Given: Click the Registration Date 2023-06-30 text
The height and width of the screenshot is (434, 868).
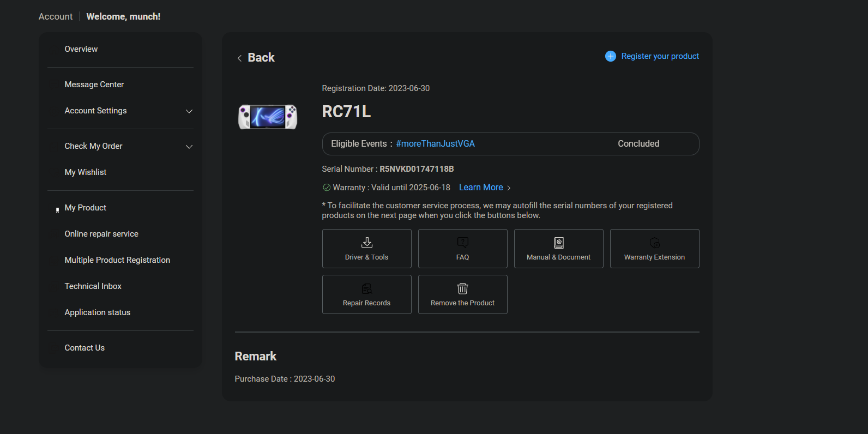Looking at the screenshot, I should (376, 88).
